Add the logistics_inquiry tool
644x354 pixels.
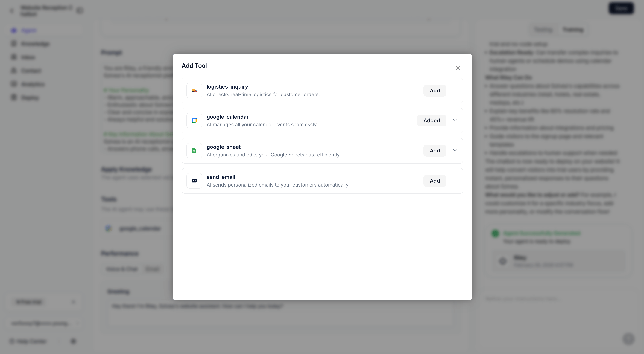(435, 90)
